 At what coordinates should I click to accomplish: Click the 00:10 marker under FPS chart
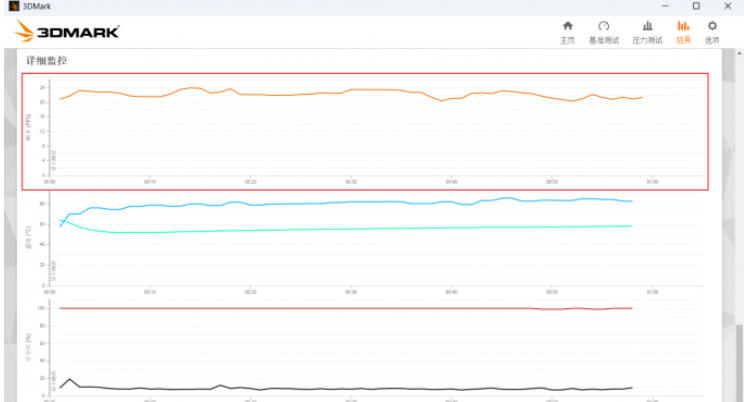tap(149, 182)
